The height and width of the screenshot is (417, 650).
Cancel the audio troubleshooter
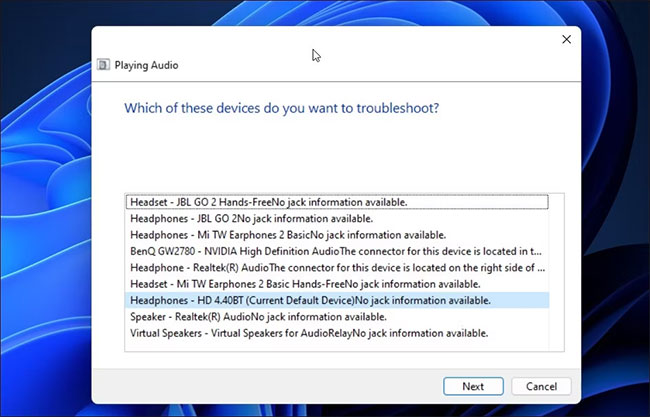click(x=541, y=386)
